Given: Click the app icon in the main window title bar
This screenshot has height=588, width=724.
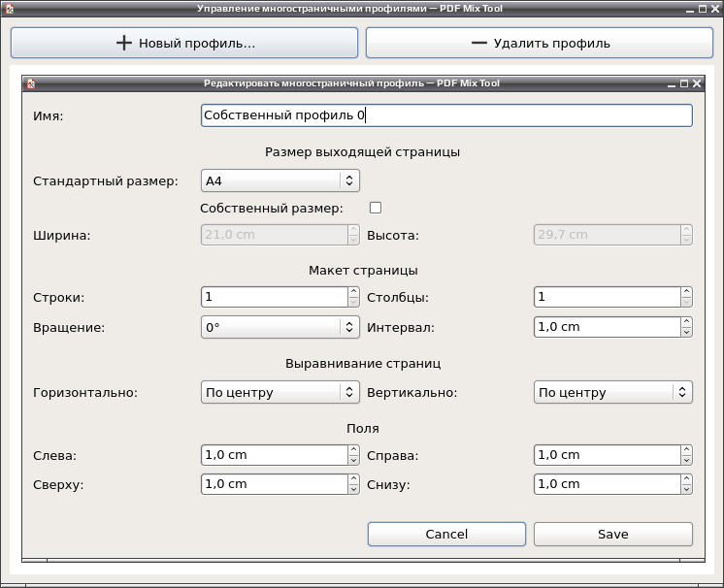Looking at the screenshot, I should (10, 9).
